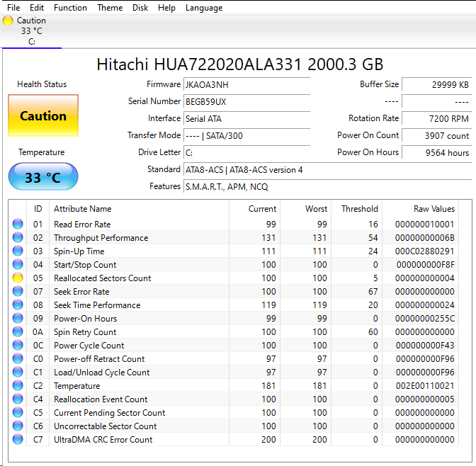This screenshot has height=466, width=476.
Task: Open the Help menu
Action: [166, 8]
